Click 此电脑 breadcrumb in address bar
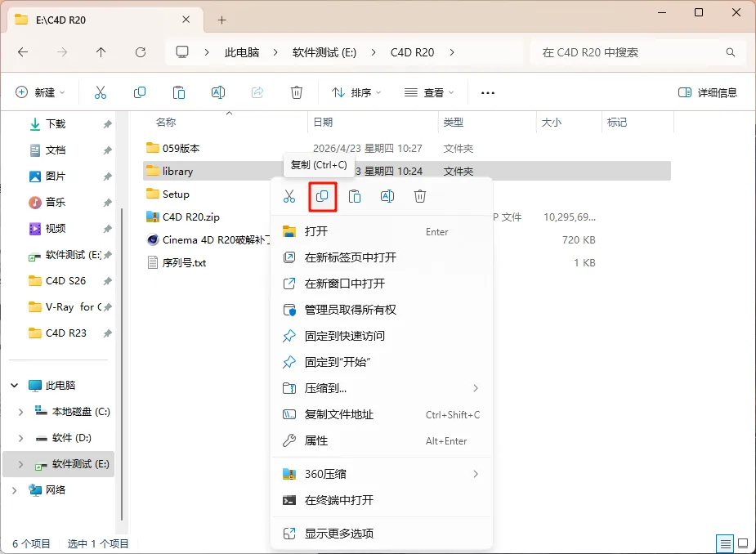Viewport: 756px width, 554px height. click(x=242, y=52)
